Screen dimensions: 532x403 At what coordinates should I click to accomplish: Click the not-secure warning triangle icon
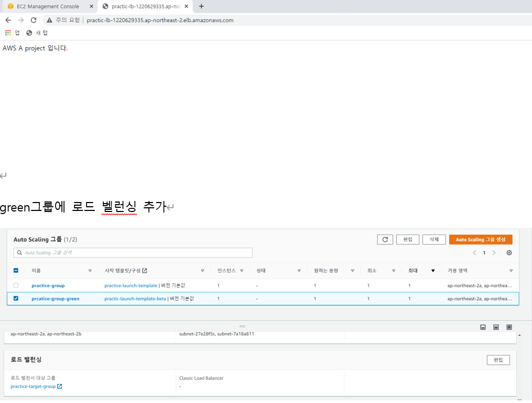point(50,20)
